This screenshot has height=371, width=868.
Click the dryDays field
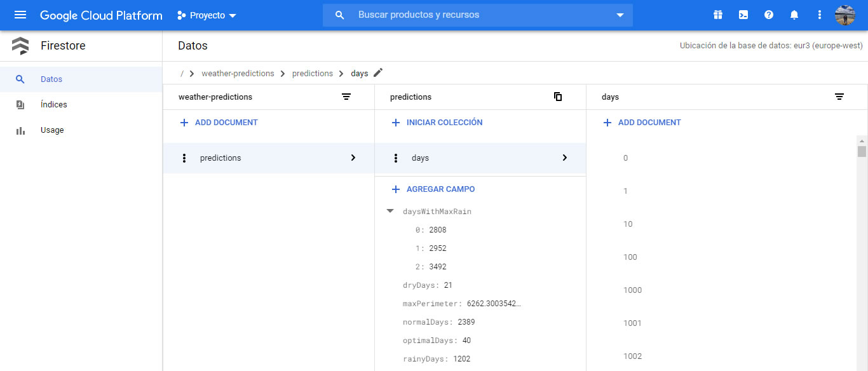428,285
